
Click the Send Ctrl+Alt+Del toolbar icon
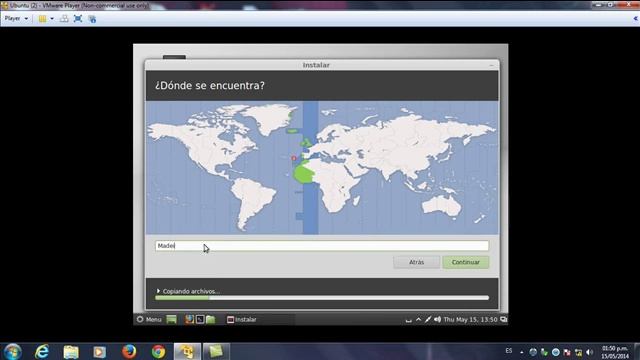64,19
